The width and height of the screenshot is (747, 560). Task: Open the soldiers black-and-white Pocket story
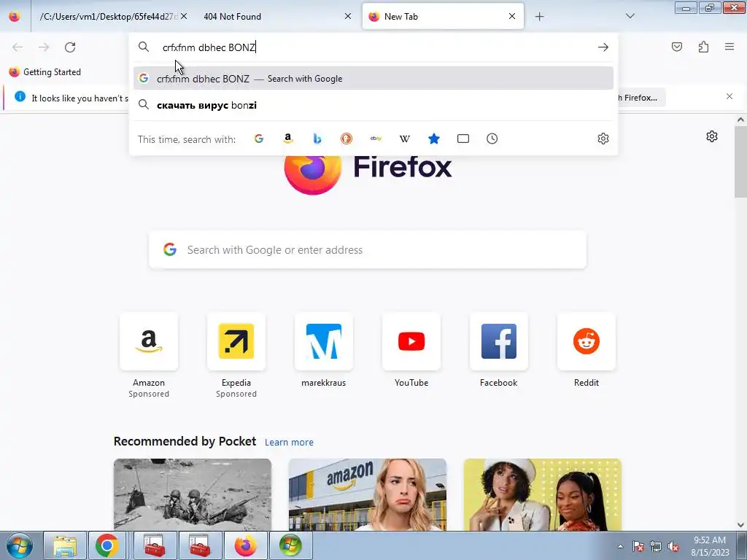[193, 495]
